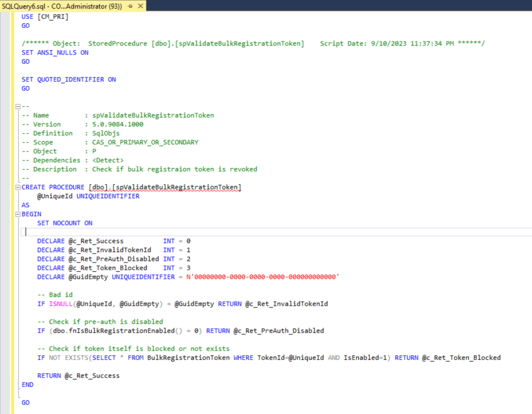This screenshot has width=532, height=414.
Task: Click the underlined procedure name spValidateBulkRegistrationToken
Action: point(177,187)
